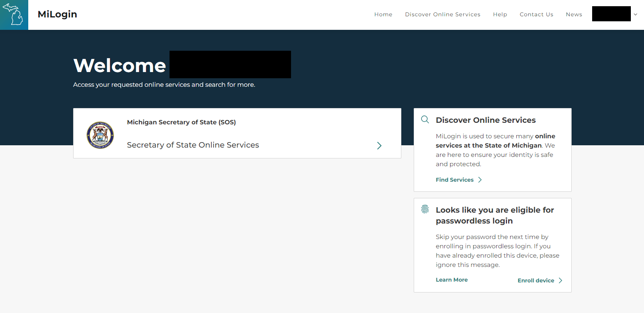Click the Michigan state logo icon

pos(14,15)
